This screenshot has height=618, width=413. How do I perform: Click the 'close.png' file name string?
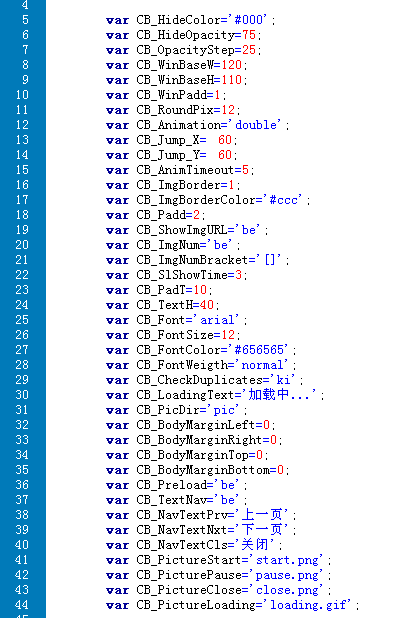pos(287,590)
